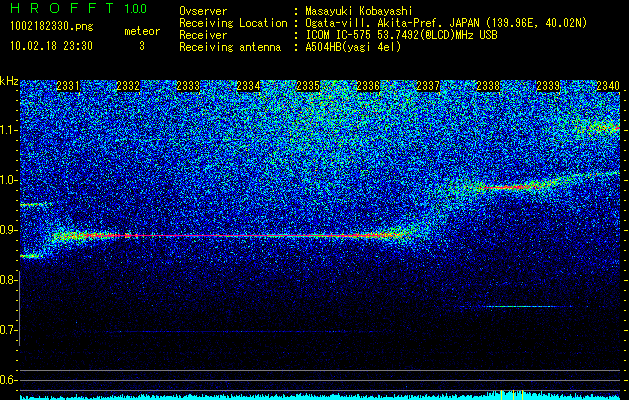Click the 2333 time marker
This screenshot has width=629, height=400.
(x=188, y=86)
